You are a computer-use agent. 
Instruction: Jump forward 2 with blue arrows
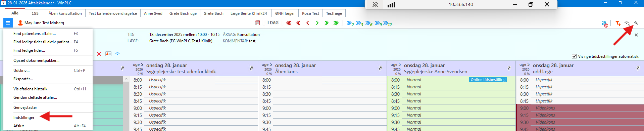coord(350,23)
